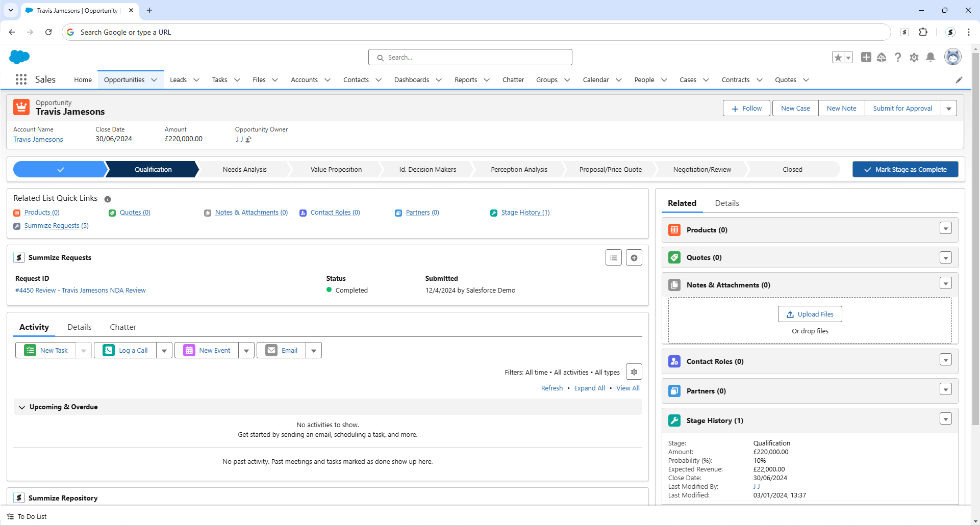Open the Products related list dropdown
980x526 pixels.
click(x=945, y=228)
